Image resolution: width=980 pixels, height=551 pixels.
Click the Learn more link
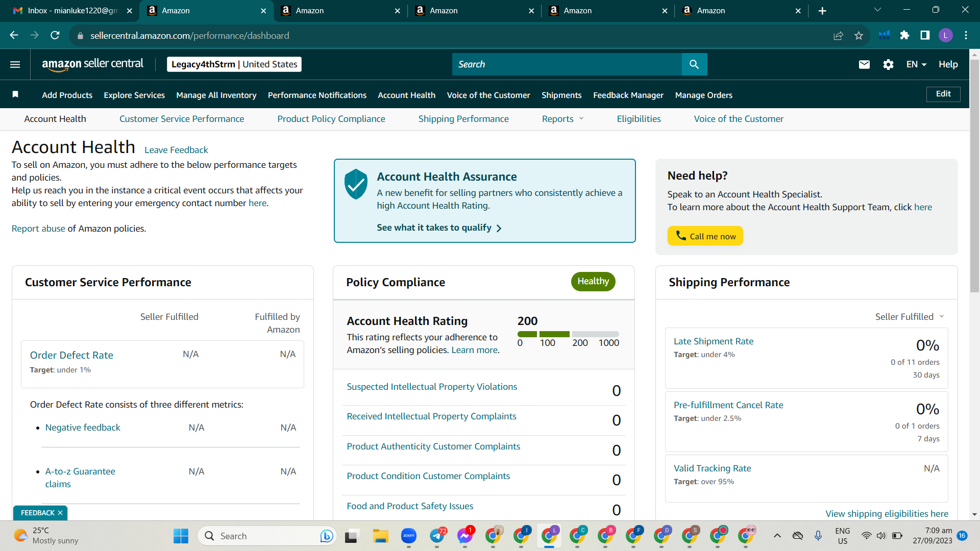point(474,350)
